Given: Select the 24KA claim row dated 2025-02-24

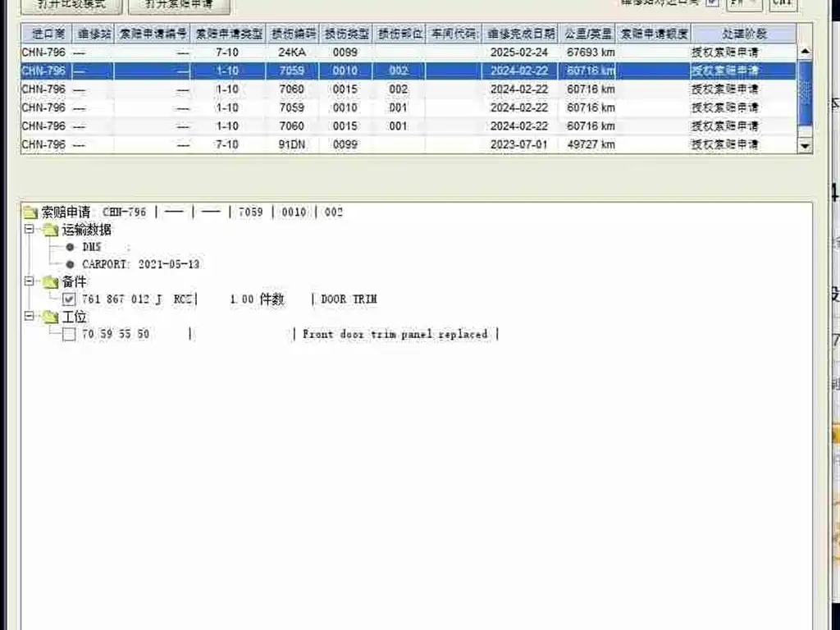Looking at the screenshot, I should 409,52.
